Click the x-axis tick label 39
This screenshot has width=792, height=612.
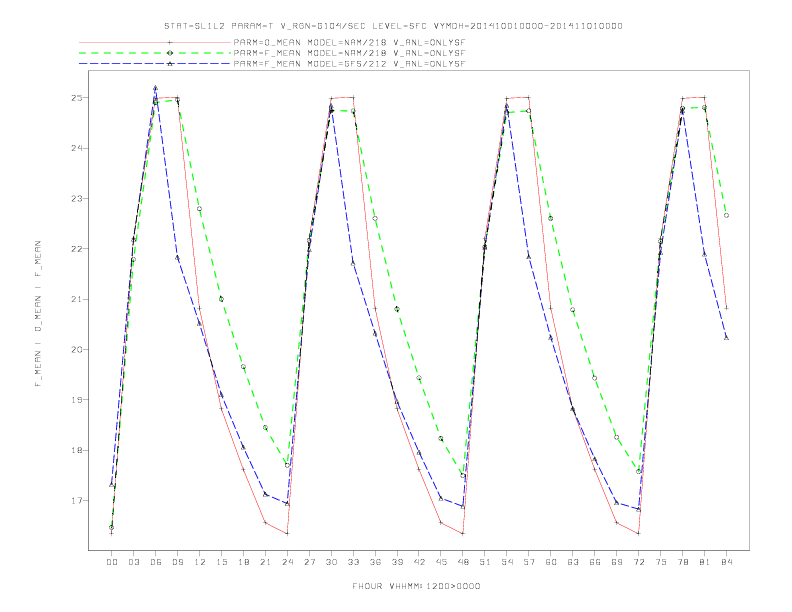pyautogui.click(x=397, y=562)
